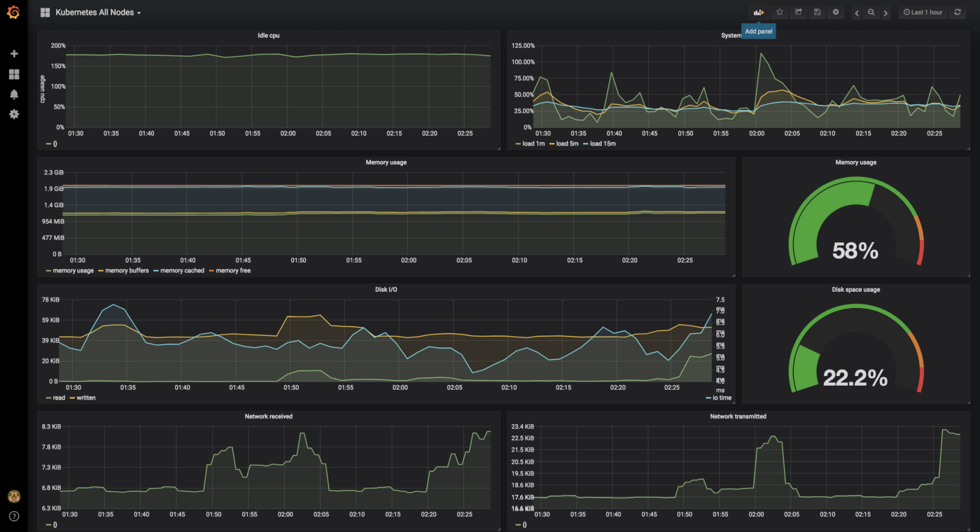
Task: Open dashboard settings gear in top toolbar
Action: [x=836, y=13]
